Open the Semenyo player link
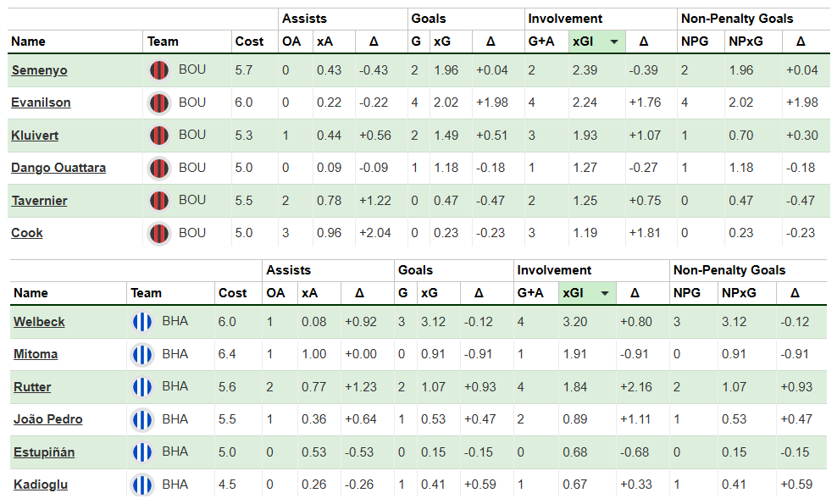Screen dimensions: 837x504 (x=39, y=70)
